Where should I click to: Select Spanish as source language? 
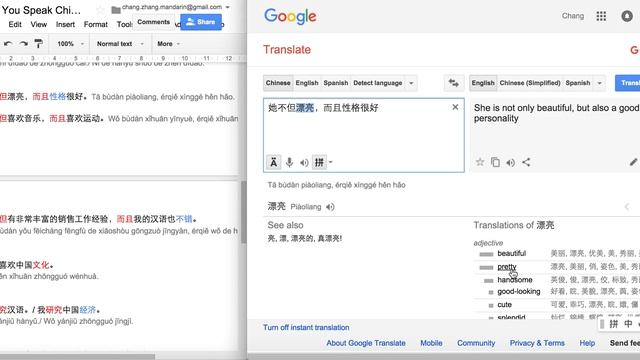click(x=336, y=83)
